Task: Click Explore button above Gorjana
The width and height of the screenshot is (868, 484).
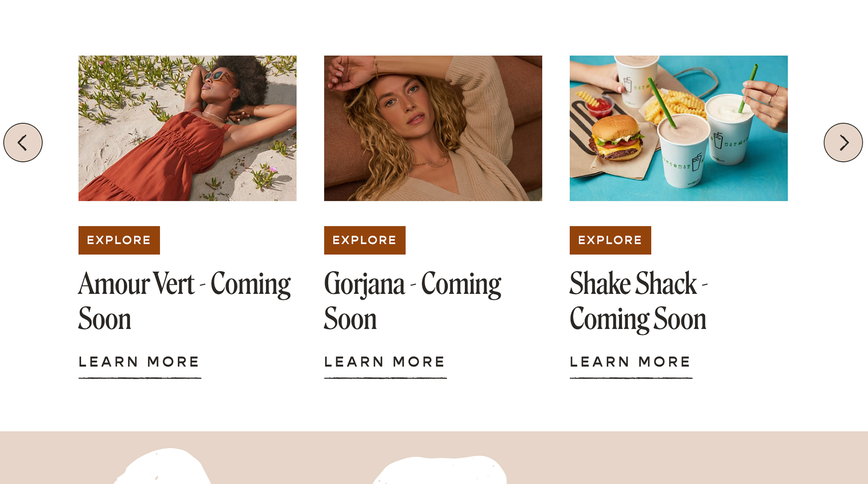Action: coord(364,240)
